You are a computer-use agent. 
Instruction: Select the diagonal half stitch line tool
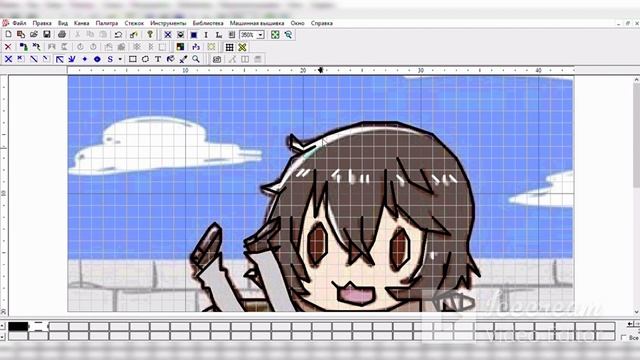pos(34,59)
